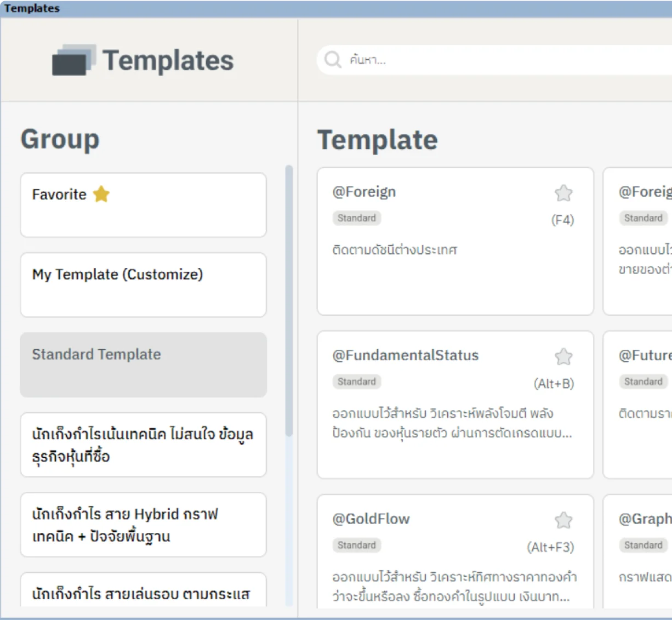
Task: Select the Standard Template group
Action: (143, 365)
